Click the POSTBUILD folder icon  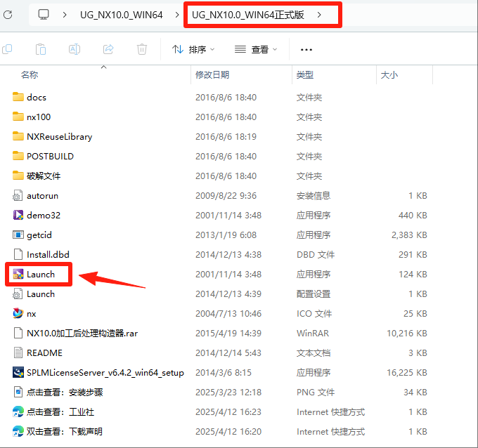point(18,156)
